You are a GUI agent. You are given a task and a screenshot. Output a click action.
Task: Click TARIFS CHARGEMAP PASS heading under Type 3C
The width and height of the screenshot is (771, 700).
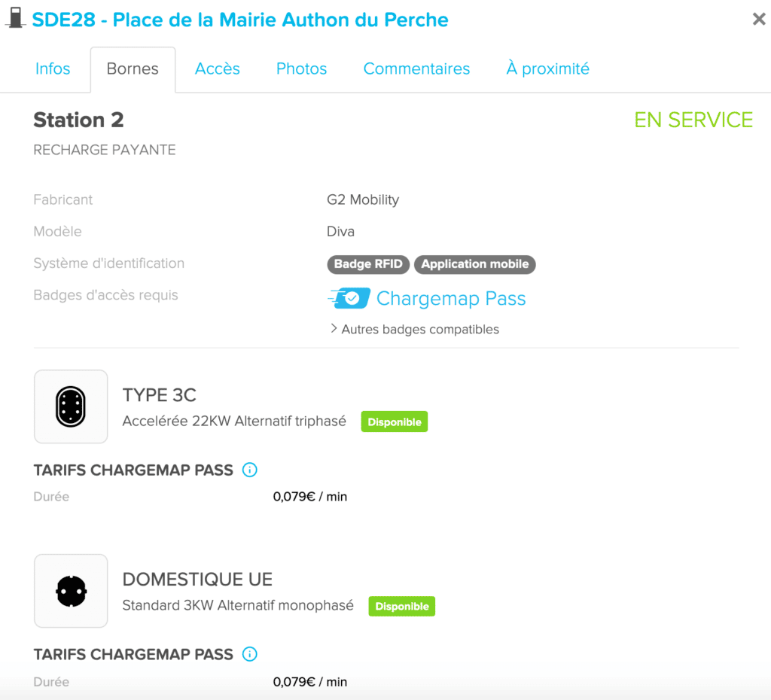[133, 470]
